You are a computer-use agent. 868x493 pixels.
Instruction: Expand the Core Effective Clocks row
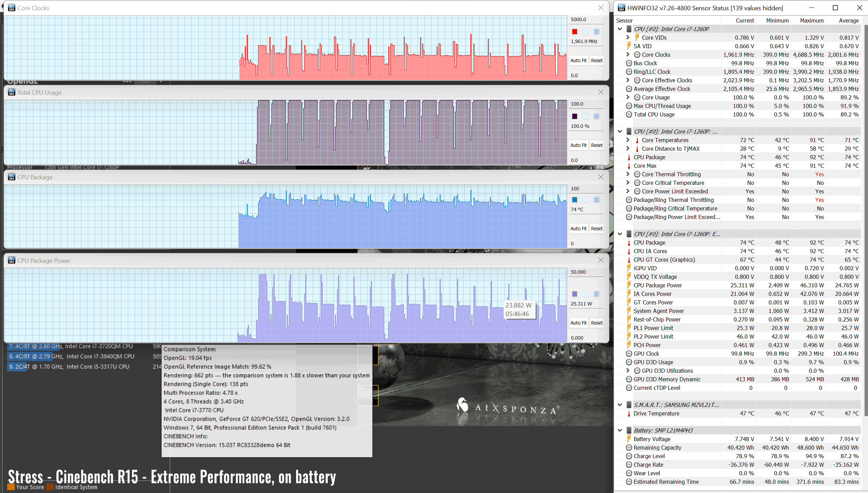[x=628, y=80]
